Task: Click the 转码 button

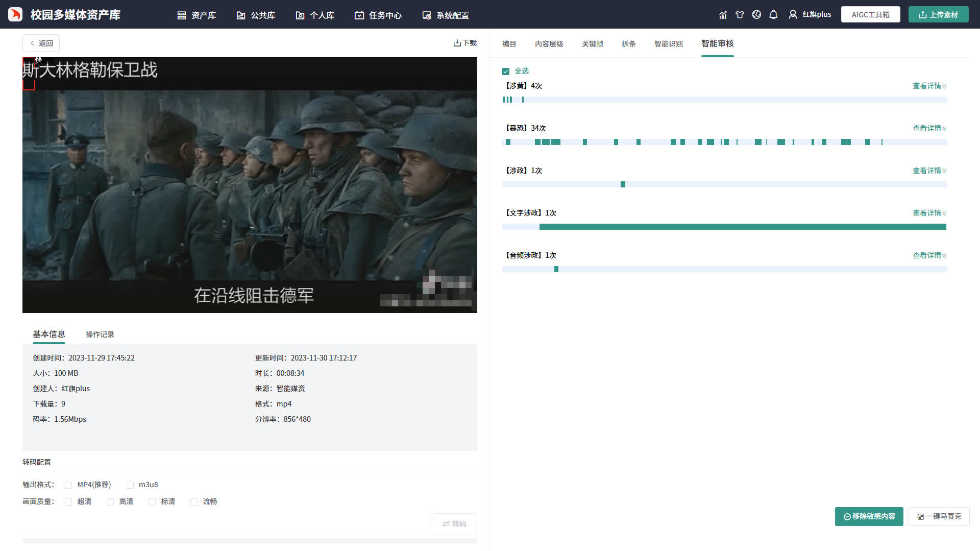Action: click(454, 524)
